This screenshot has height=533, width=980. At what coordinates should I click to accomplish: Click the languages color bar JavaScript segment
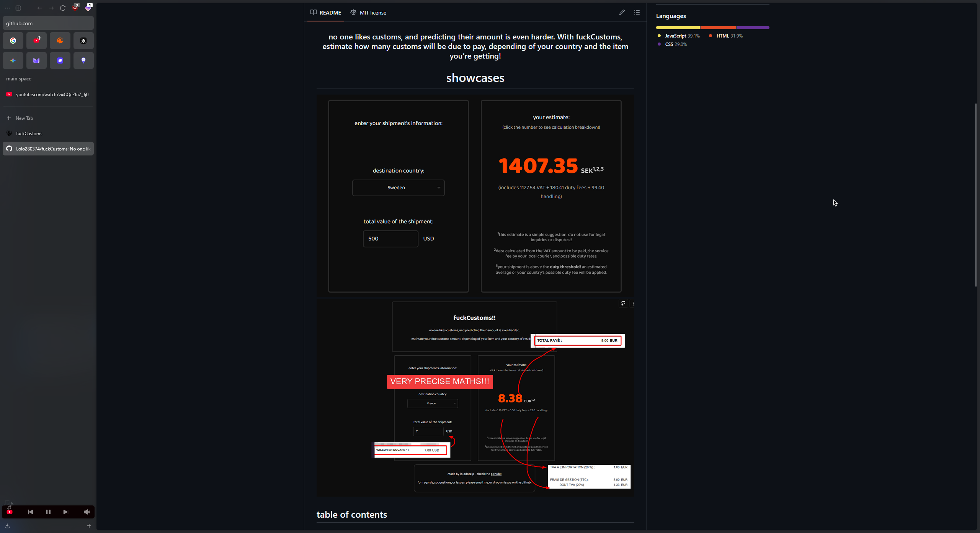point(678,28)
